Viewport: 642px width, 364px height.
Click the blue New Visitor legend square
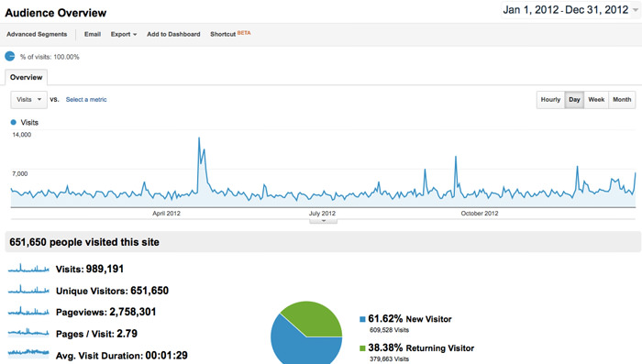(362, 319)
